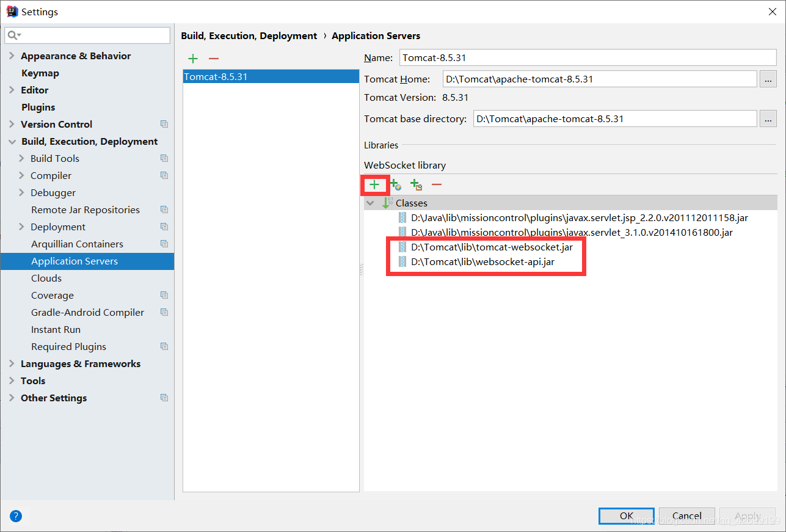Browse for Tomcat Home directory

[768, 79]
